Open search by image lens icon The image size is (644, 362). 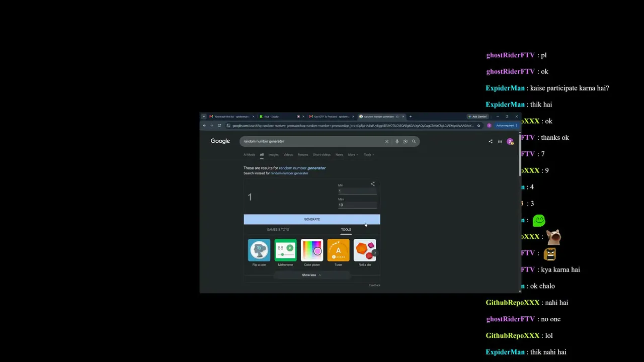pyautogui.click(x=406, y=141)
